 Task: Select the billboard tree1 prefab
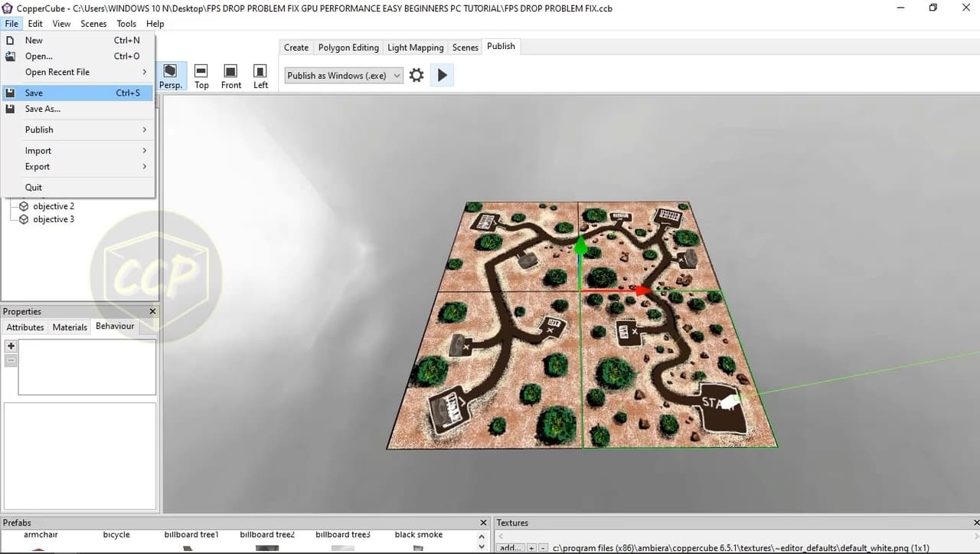click(x=191, y=535)
